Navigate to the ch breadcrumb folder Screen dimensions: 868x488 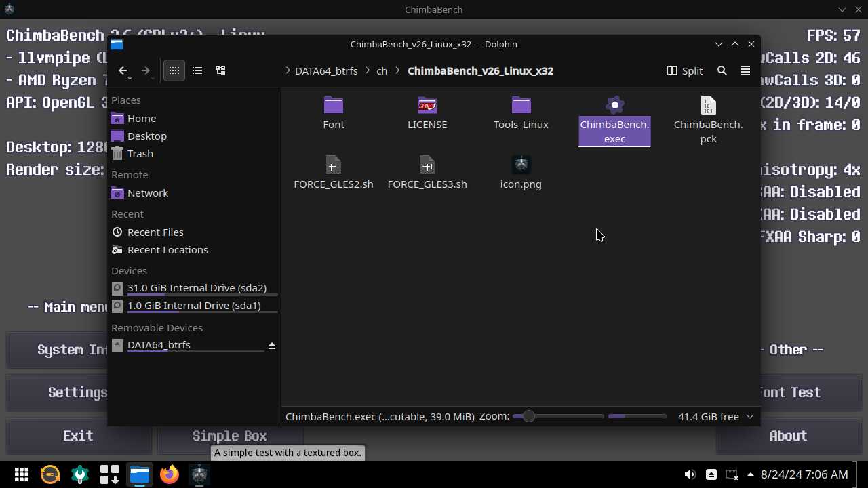pos(382,70)
